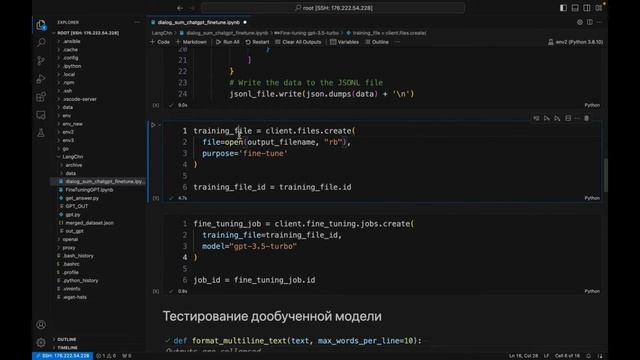Open merged_dataset.json file

tap(89, 223)
